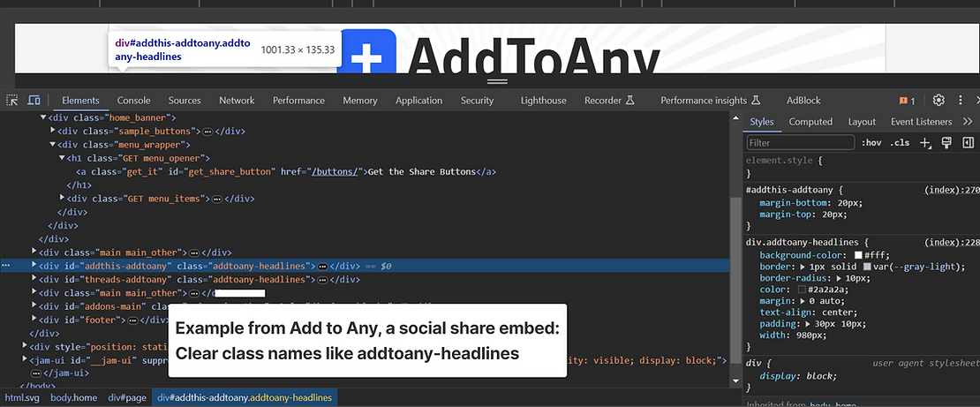The width and height of the screenshot is (980, 407).
Task: Follow the /buttons/ href link
Action: pyautogui.click(x=335, y=171)
